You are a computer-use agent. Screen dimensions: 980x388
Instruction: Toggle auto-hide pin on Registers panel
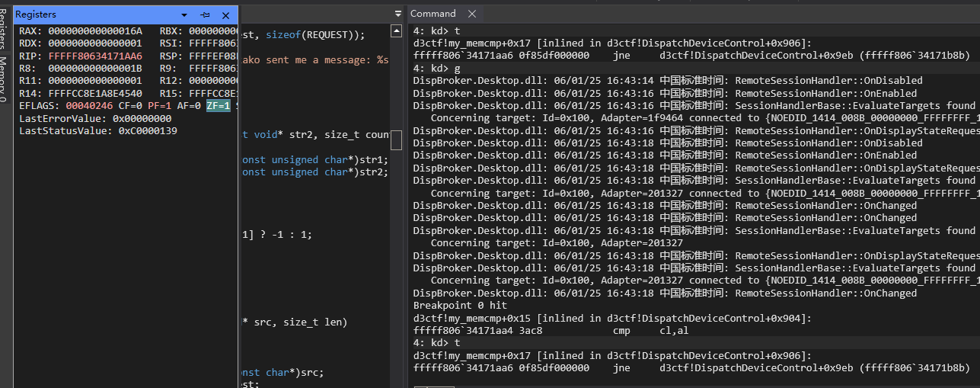[x=205, y=15]
